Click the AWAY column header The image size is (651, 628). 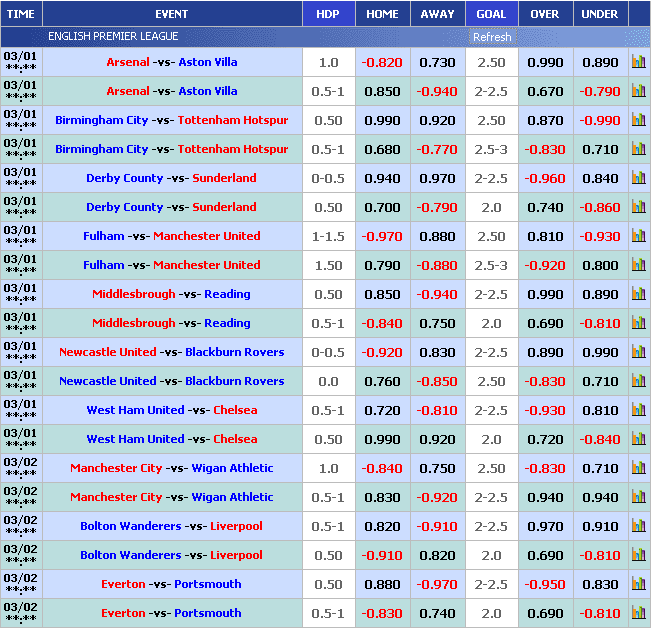coord(438,14)
